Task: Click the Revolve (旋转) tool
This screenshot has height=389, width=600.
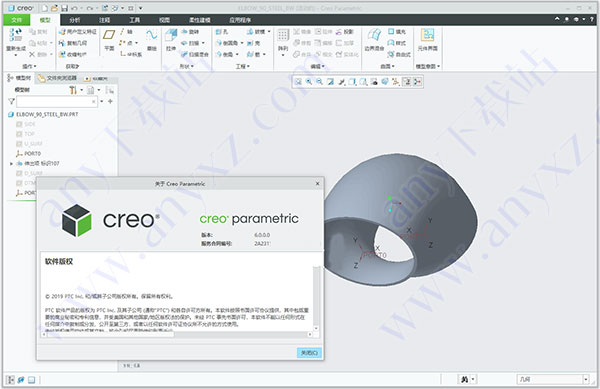Action: (x=190, y=32)
